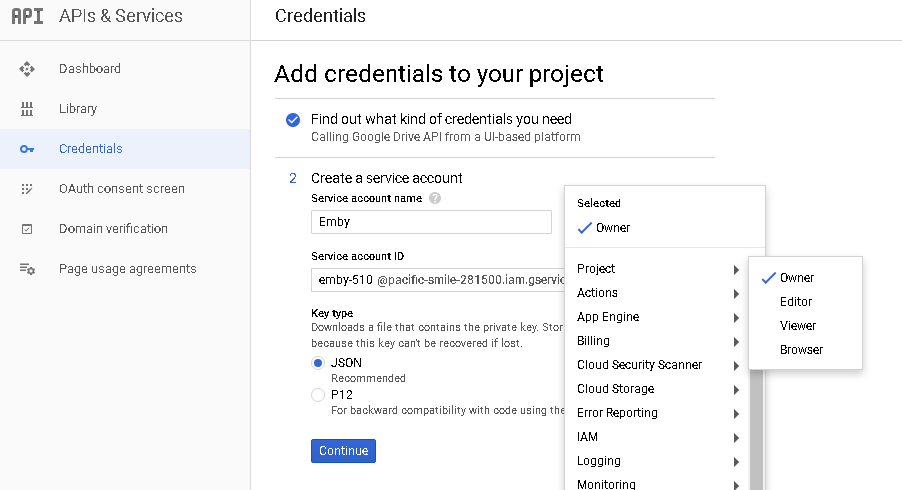Select the JSON key type radio button
This screenshot has height=490, width=902.
[318, 363]
